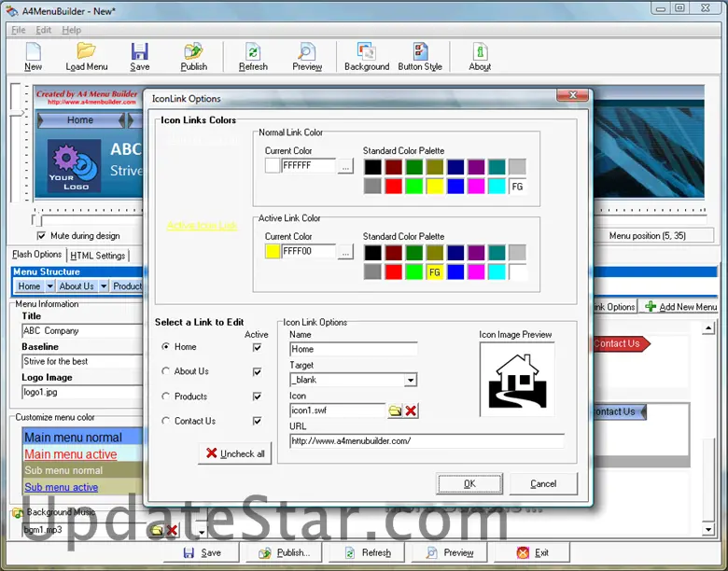
Task: Select the Home link radio button
Action: 166,346
